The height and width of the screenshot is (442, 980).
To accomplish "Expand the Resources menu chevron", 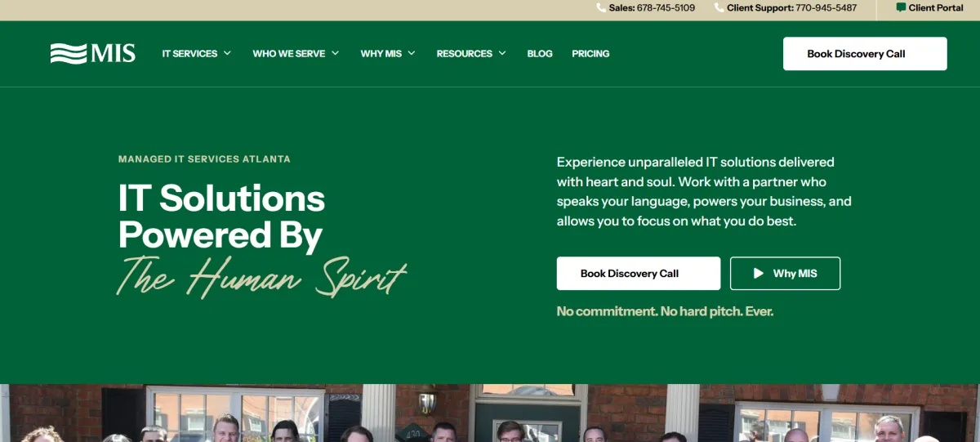I will [502, 53].
